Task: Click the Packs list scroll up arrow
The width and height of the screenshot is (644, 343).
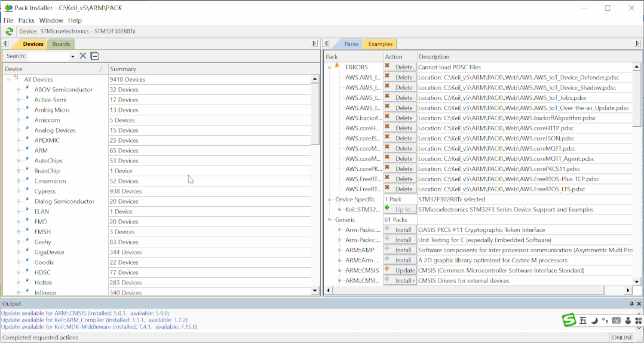Action: [x=637, y=66]
